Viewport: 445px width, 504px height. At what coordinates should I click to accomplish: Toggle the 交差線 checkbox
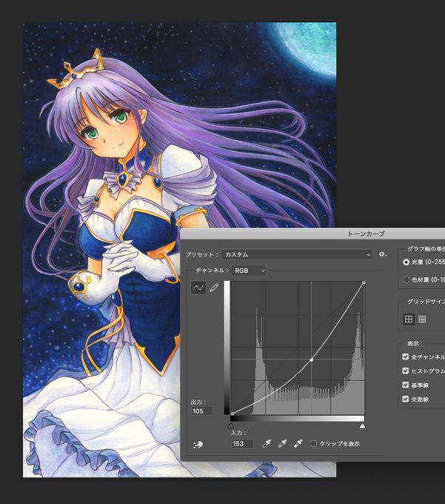click(406, 399)
